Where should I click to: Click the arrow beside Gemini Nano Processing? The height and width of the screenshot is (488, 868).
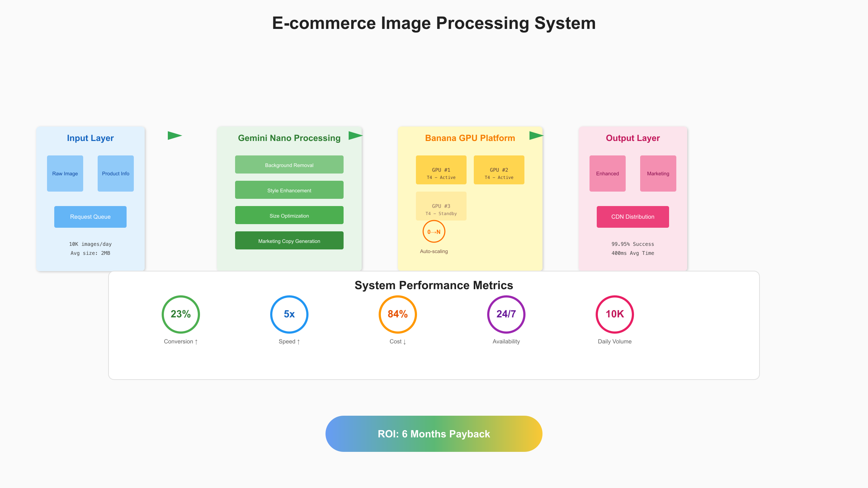click(x=356, y=136)
